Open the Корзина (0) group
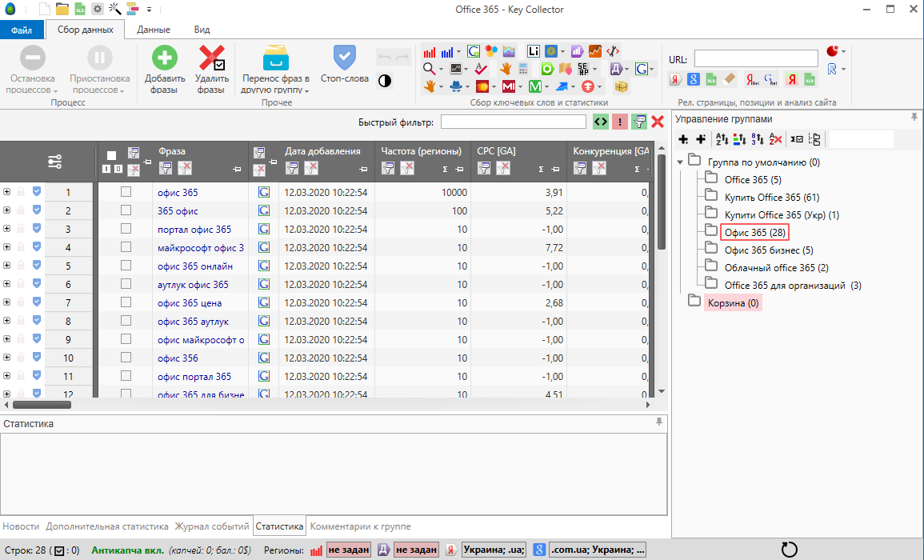 point(733,303)
